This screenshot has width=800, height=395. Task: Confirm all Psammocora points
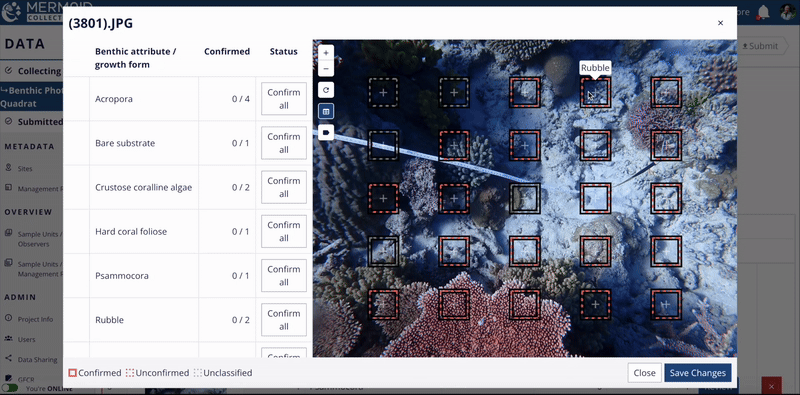pos(284,276)
